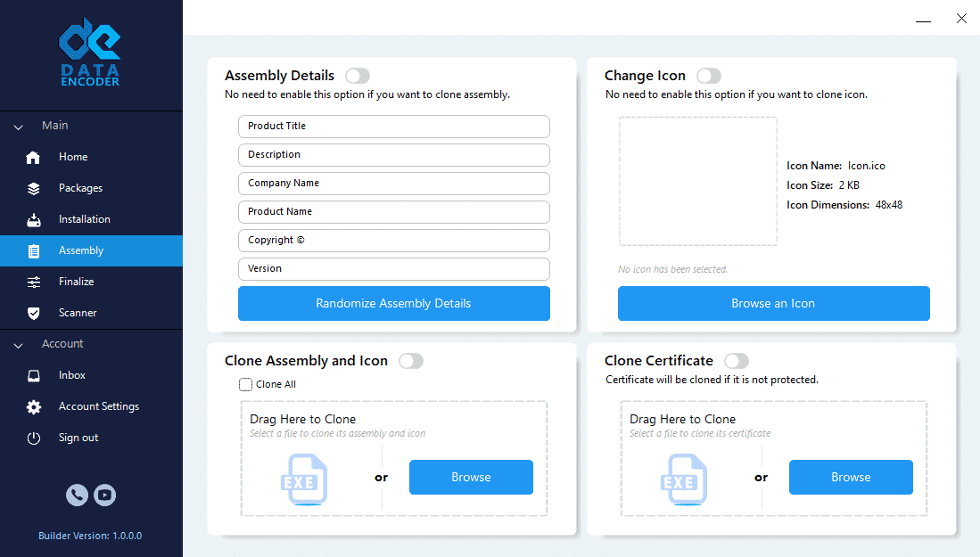Click the Account Settings gear icon
This screenshot has height=557, width=980.
point(34,407)
